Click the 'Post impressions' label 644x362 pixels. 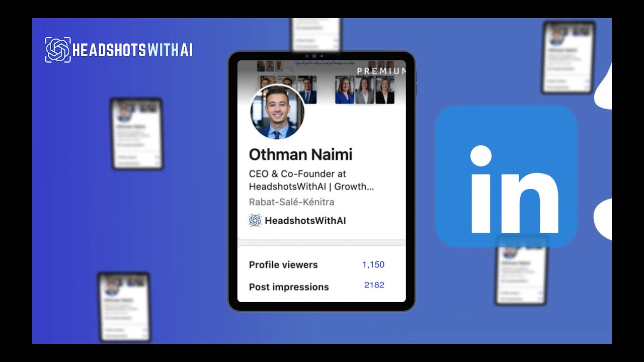point(289,287)
